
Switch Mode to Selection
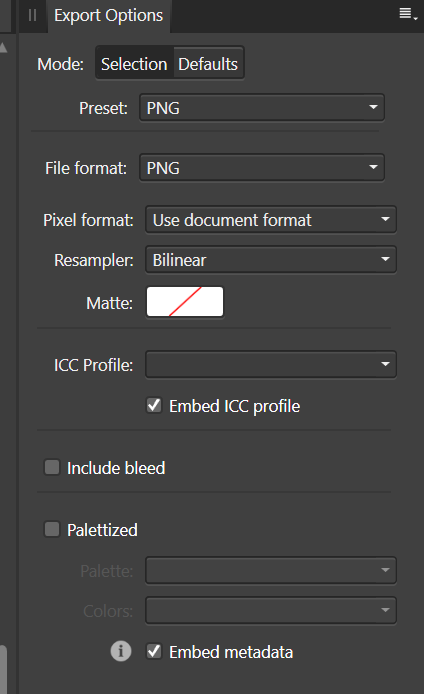point(134,64)
